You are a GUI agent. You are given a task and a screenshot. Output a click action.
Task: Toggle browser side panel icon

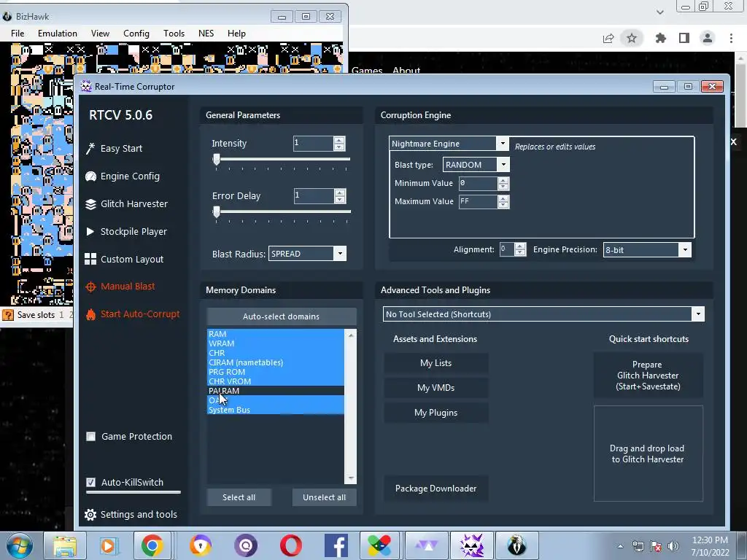point(684,38)
